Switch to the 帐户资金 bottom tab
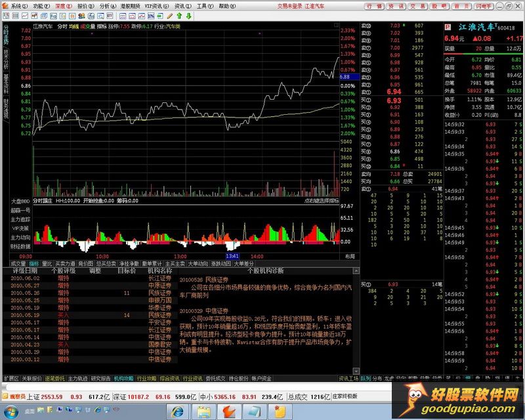The width and height of the screenshot is (525, 420). [x=261, y=379]
